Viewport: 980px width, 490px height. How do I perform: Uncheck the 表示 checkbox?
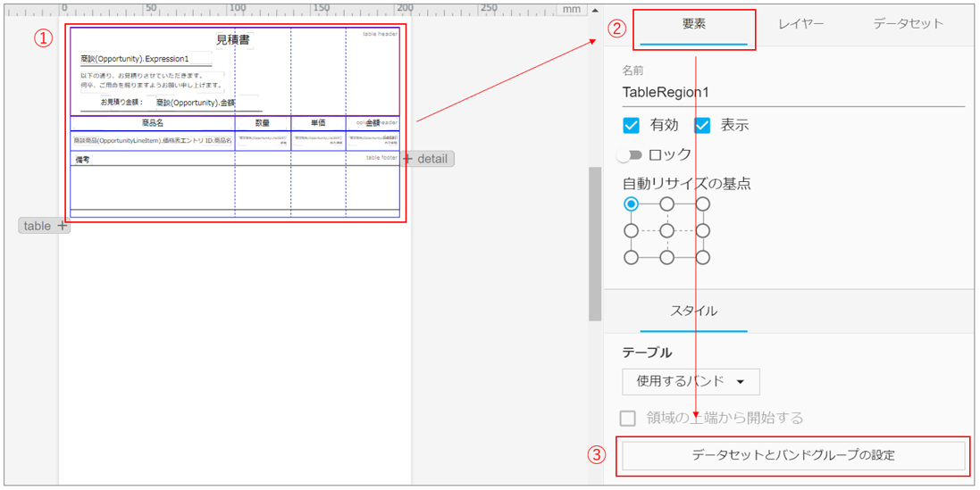click(702, 125)
